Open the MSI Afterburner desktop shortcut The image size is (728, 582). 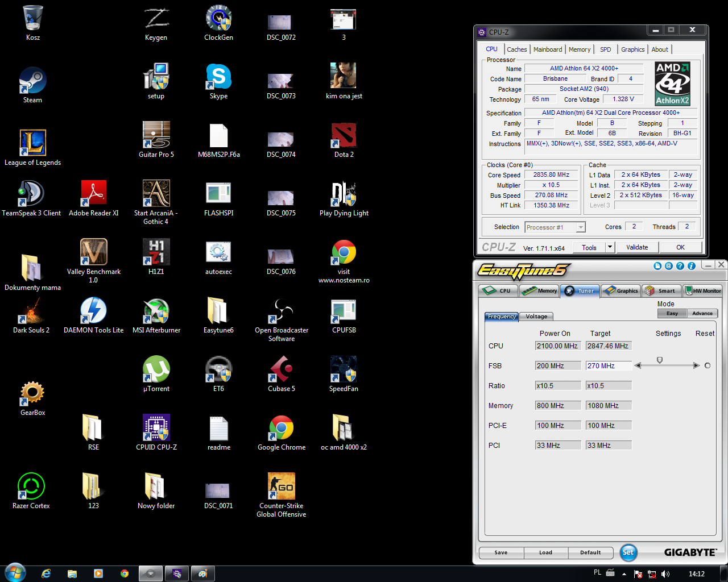156,312
